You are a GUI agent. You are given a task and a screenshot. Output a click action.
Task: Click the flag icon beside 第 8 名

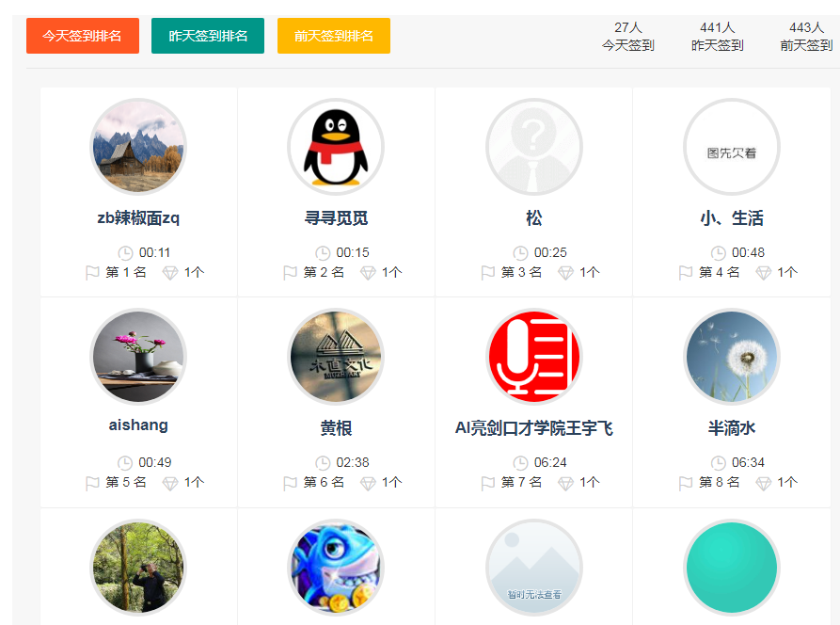[686, 483]
